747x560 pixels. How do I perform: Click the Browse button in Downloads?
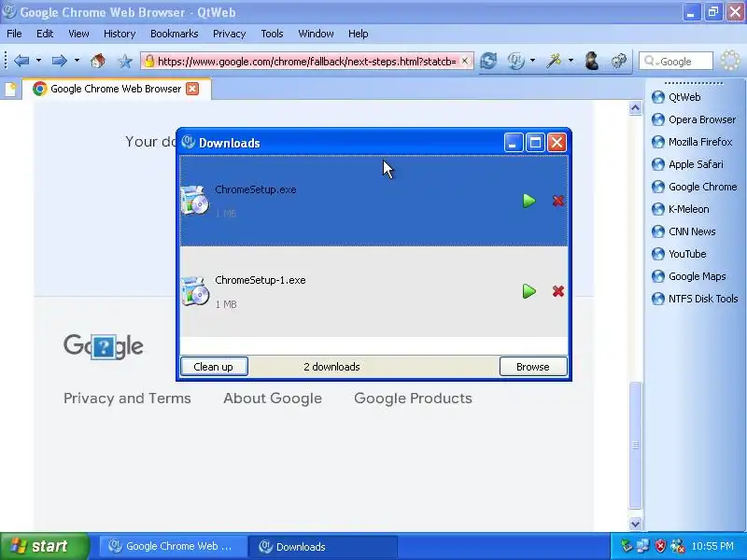533,367
